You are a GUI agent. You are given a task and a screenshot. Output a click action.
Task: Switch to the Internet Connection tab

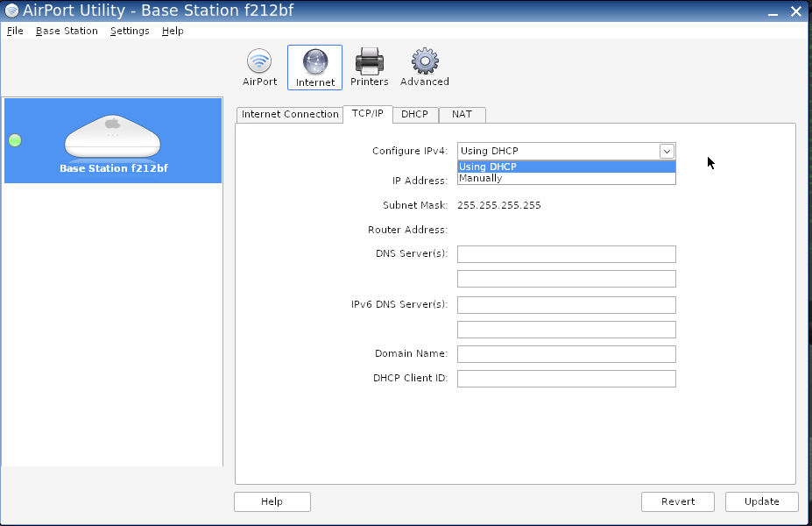[x=290, y=115]
